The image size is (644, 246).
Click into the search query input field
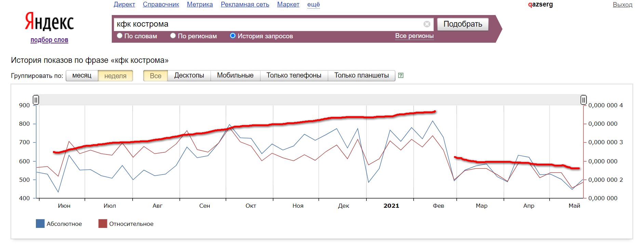click(267, 24)
